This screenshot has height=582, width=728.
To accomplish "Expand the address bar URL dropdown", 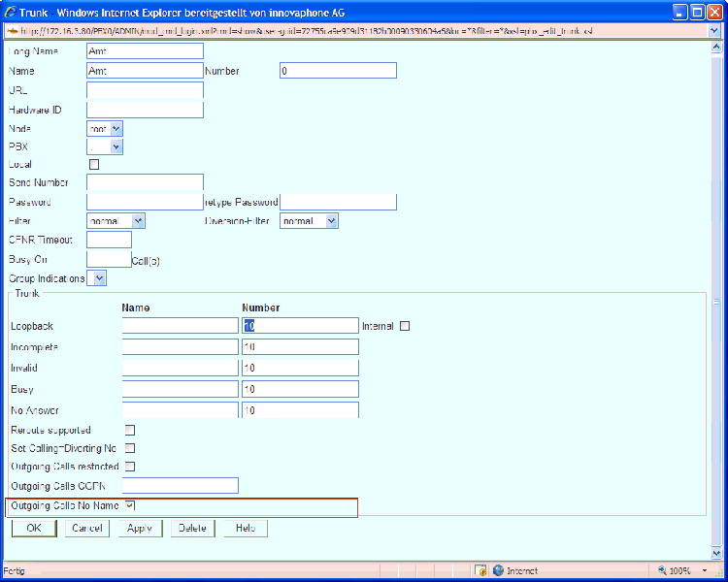I will [x=713, y=31].
